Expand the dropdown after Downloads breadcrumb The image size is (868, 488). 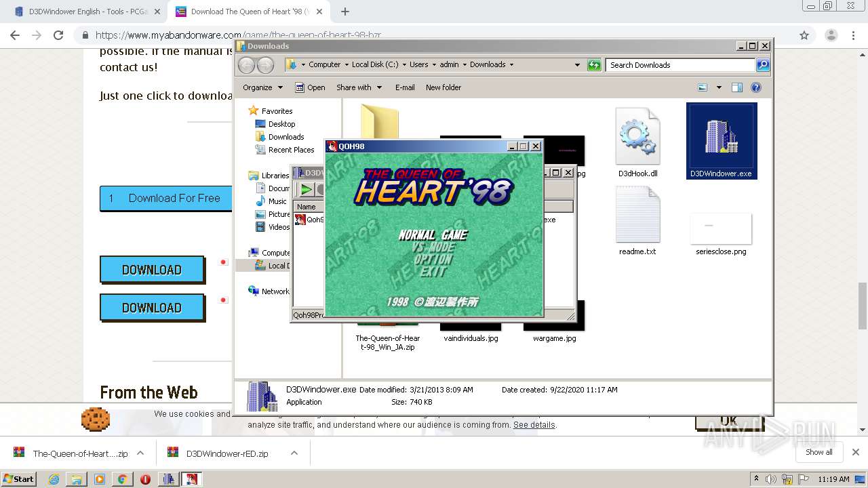click(511, 65)
